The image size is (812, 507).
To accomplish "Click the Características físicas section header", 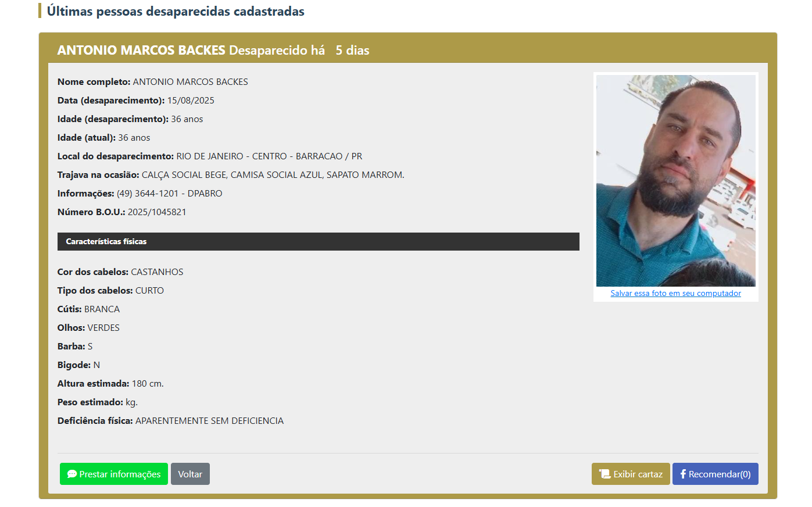I will [319, 241].
